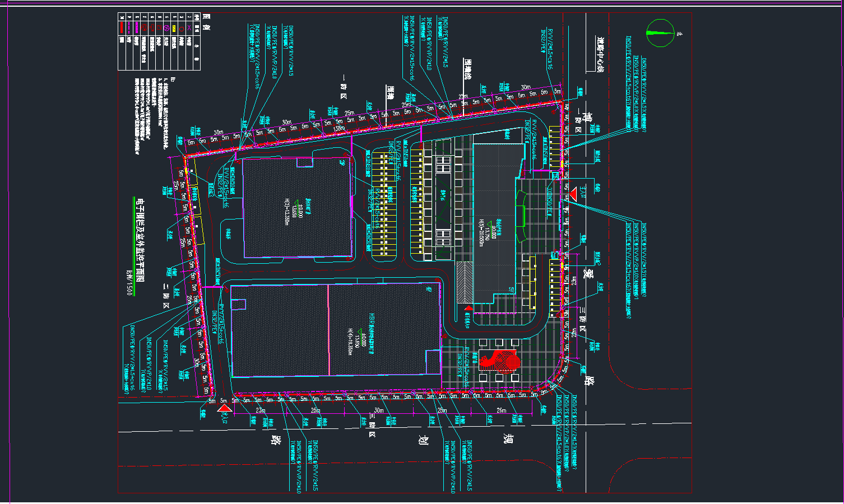This screenshot has height=504, width=844.
Task: Select the 围墙线 wall line label
Action: [x=466, y=67]
